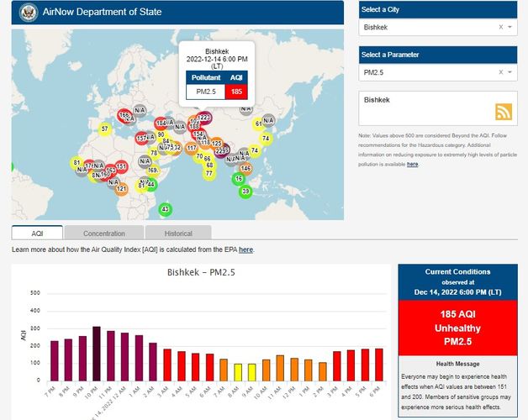Click the green map marker showing 43
528x420 pixels.
(165, 209)
